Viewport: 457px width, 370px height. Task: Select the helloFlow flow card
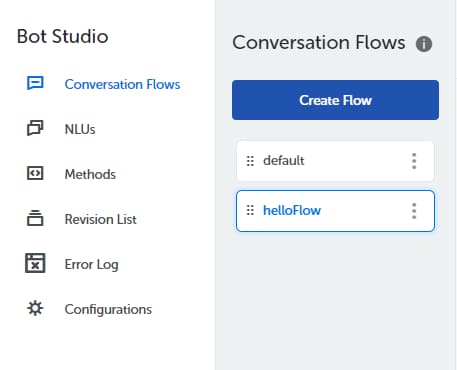tap(335, 211)
